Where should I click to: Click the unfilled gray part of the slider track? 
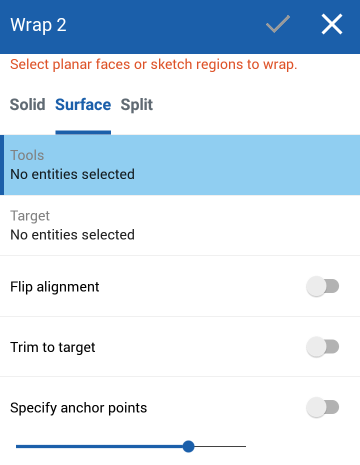220,446
